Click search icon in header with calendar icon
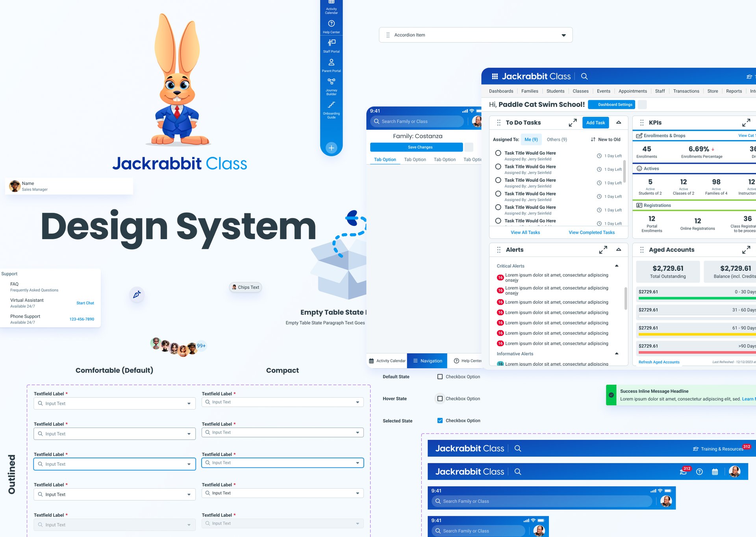Viewport: 756px width, 537px height. [x=518, y=472]
